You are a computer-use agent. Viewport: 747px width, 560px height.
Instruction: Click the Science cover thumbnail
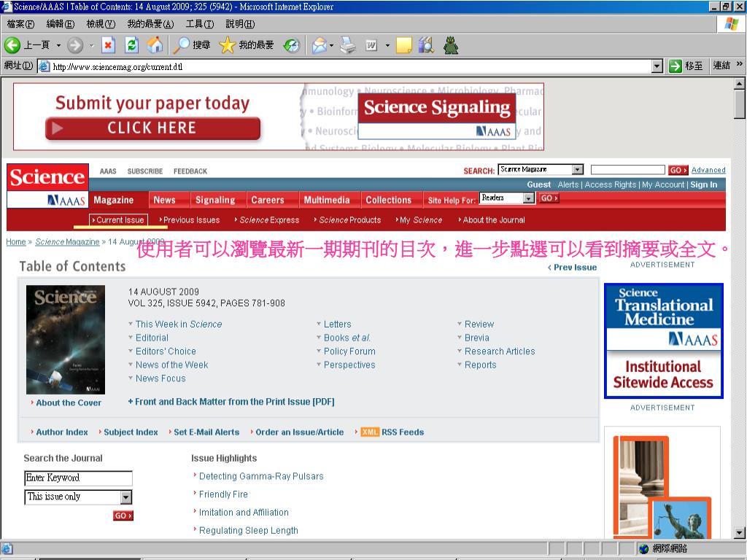pos(65,340)
